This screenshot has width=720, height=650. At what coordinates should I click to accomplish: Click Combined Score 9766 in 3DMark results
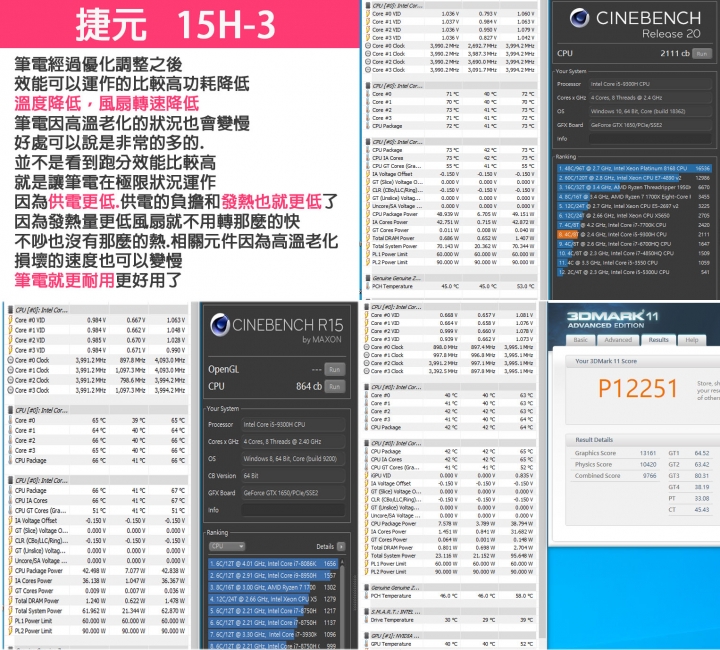point(615,476)
